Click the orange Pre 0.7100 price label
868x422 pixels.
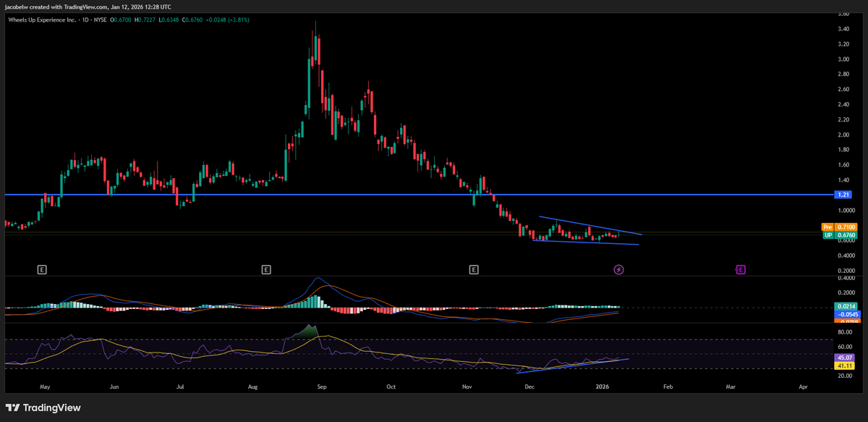pos(840,227)
